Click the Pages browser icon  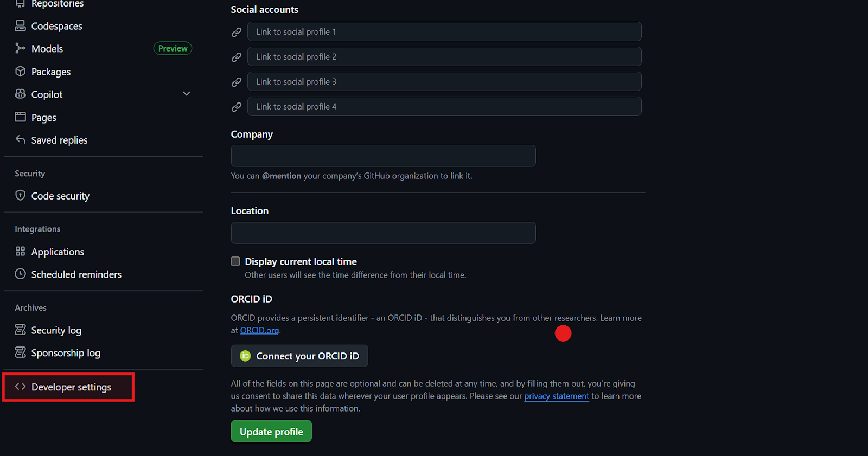click(x=20, y=117)
